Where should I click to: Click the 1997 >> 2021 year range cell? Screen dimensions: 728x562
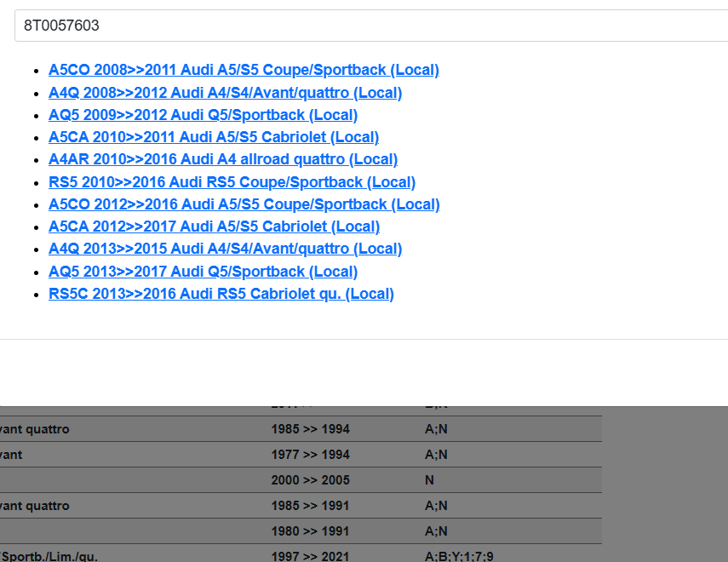pyautogui.click(x=310, y=556)
